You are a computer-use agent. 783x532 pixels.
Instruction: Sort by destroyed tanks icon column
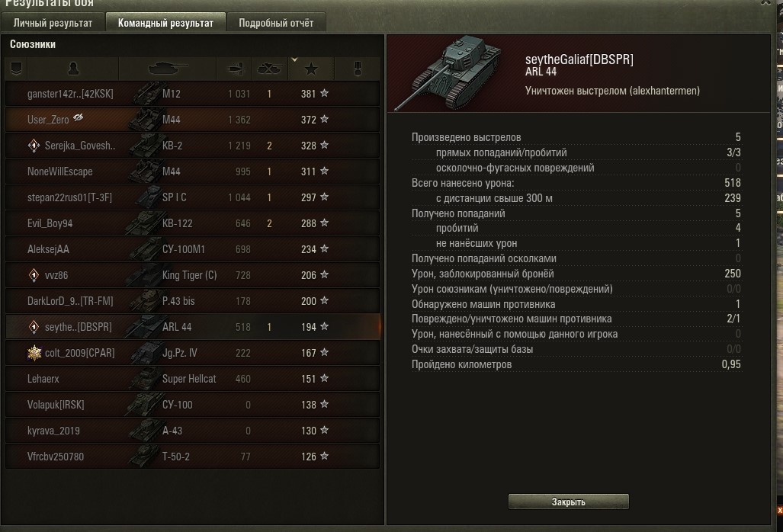[x=270, y=69]
